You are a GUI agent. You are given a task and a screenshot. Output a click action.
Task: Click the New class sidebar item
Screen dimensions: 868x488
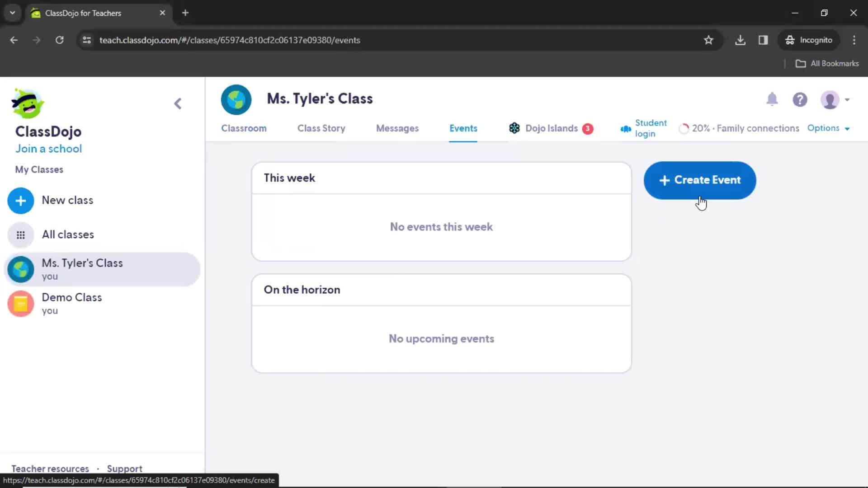click(67, 200)
